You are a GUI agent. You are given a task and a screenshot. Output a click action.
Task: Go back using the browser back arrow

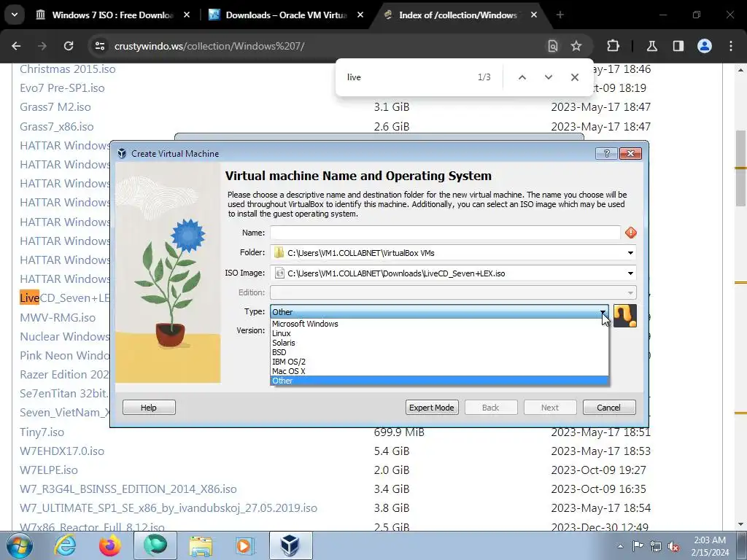tap(16, 46)
